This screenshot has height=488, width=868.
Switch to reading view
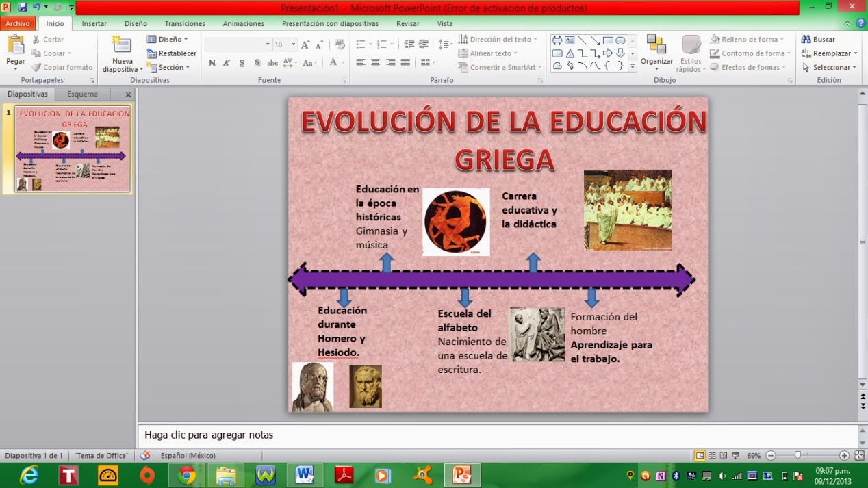pyautogui.click(x=724, y=455)
